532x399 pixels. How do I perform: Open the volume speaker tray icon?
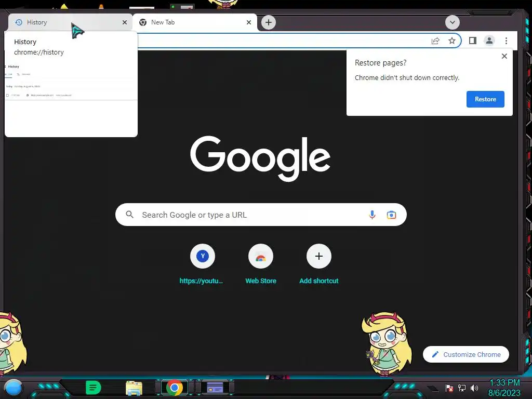(474, 388)
